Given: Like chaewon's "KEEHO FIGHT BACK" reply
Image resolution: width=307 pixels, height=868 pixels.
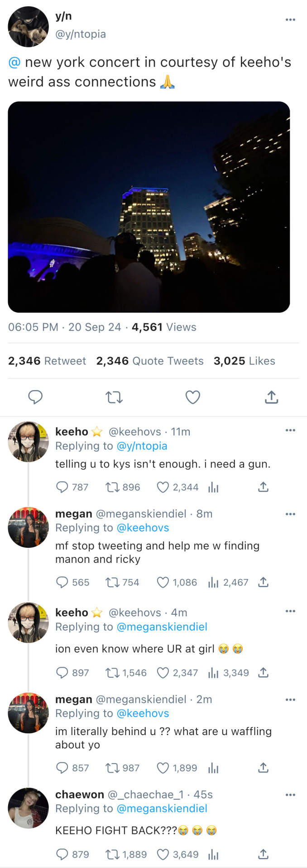Looking at the screenshot, I should click(x=163, y=854).
